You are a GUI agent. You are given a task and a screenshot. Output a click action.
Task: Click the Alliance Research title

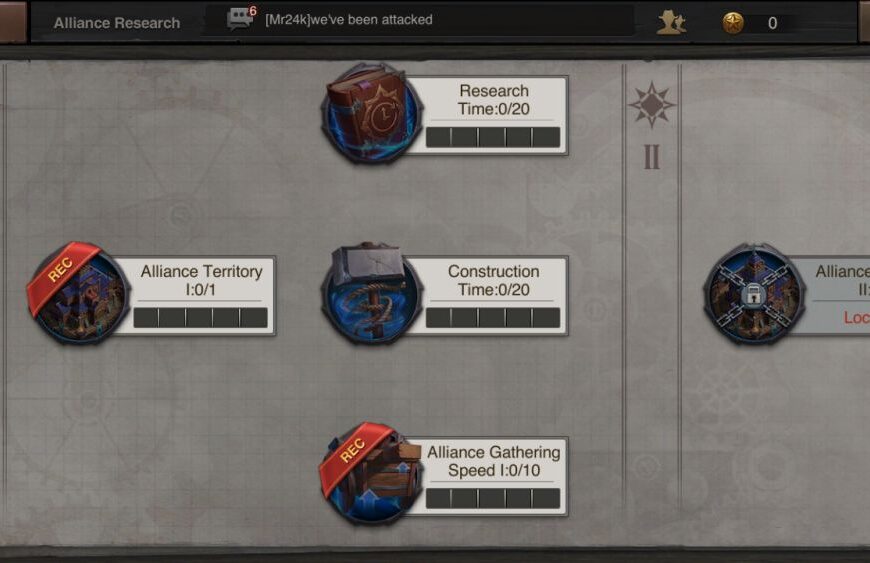pyautogui.click(x=117, y=23)
